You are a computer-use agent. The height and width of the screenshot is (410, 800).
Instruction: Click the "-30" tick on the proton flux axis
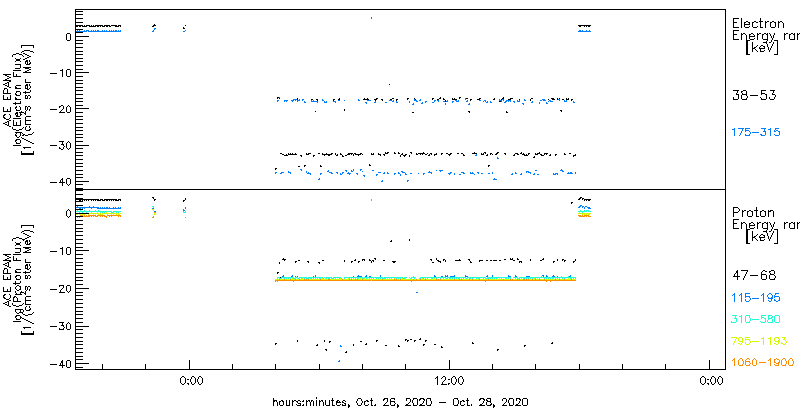pyautogui.click(x=61, y=326)
